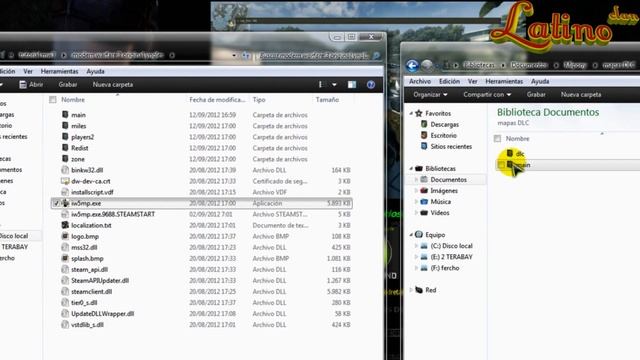Viewport: 640px width, 360px height.
Task: Open Archivo menu in right window
Action: [420, 81]
